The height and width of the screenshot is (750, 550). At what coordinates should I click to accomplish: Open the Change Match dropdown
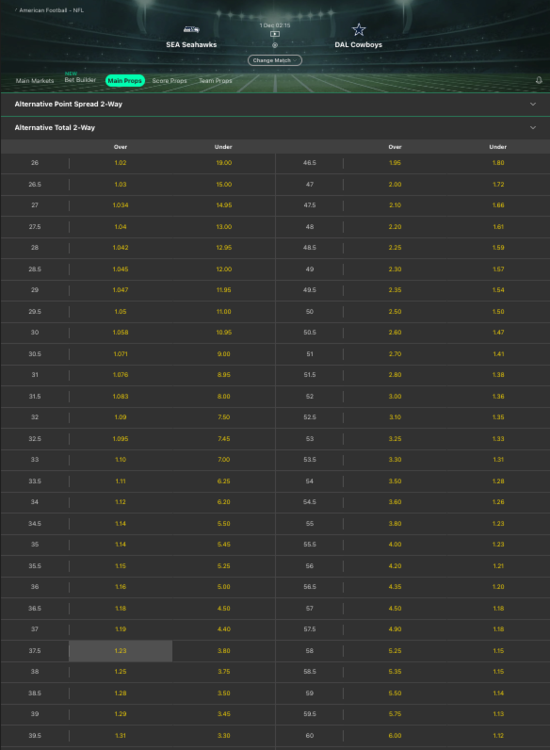[275, 60]
